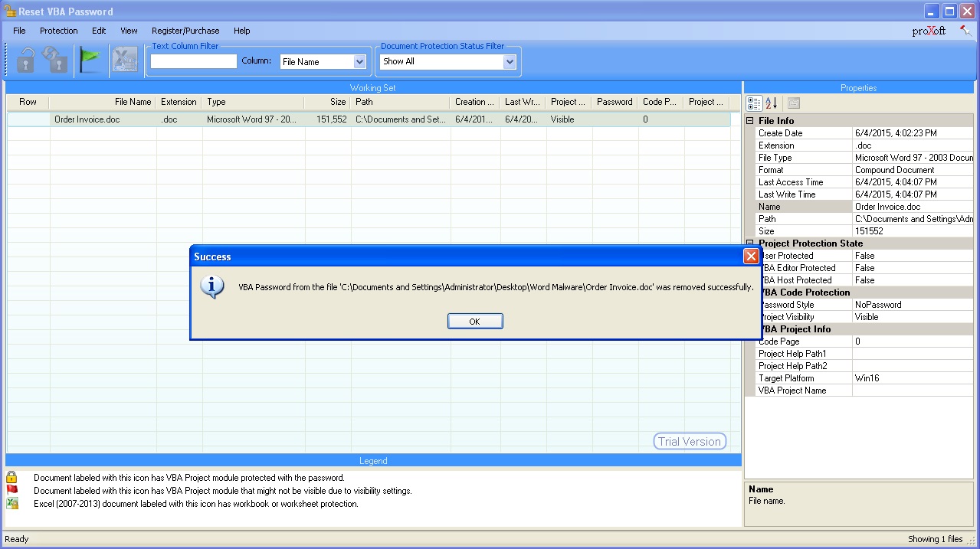Click the green flag toolbar icon

click(90, 60)
